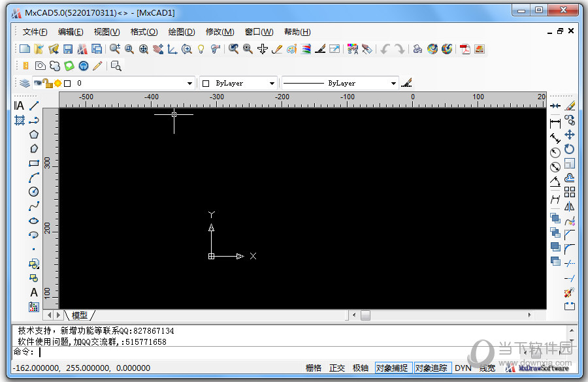
Task: Click the cloud revision icon
Action: pyautogui.click(x=55, y=66)
